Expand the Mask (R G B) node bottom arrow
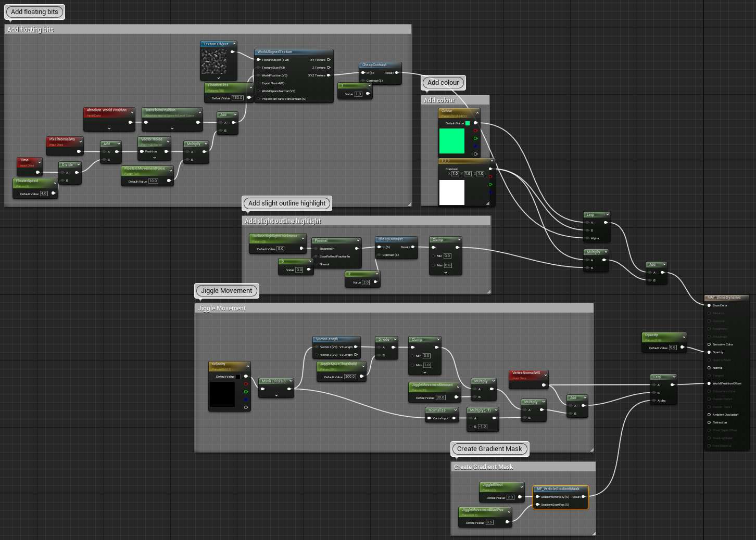Image resolution: width=756 pixels, height=540 pixels. [276, 395]
